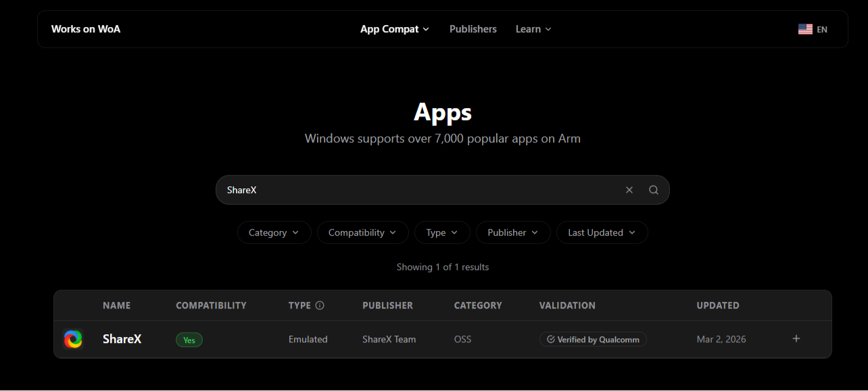Click the Showing 1 of 1 results text
Screen dimensions: 868x391
[x=443, y=267]
